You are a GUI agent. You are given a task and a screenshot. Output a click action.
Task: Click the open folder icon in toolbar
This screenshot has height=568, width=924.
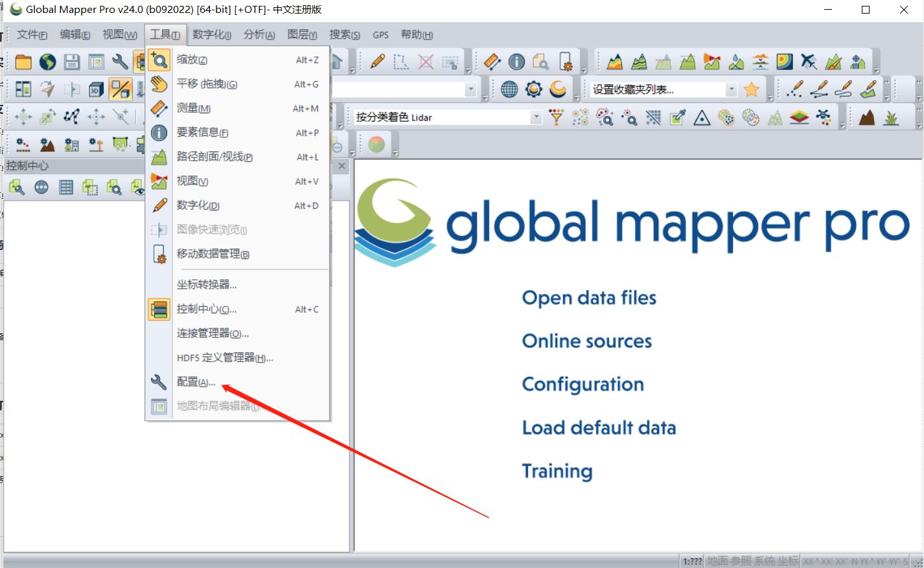pos(23,62)
